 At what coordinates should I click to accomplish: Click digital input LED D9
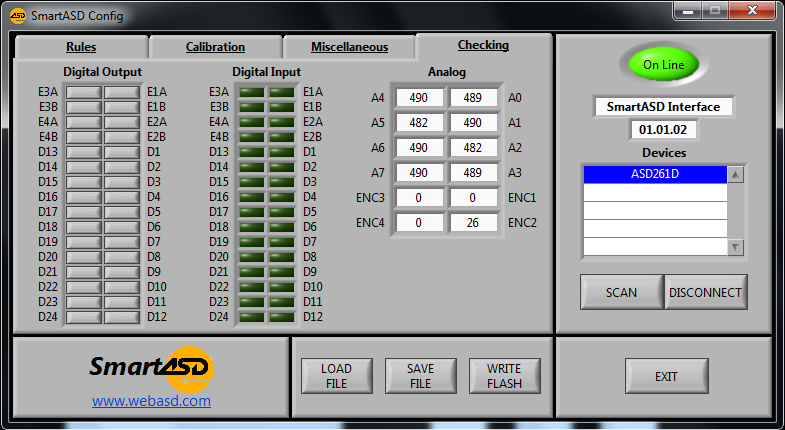point(282,272)
